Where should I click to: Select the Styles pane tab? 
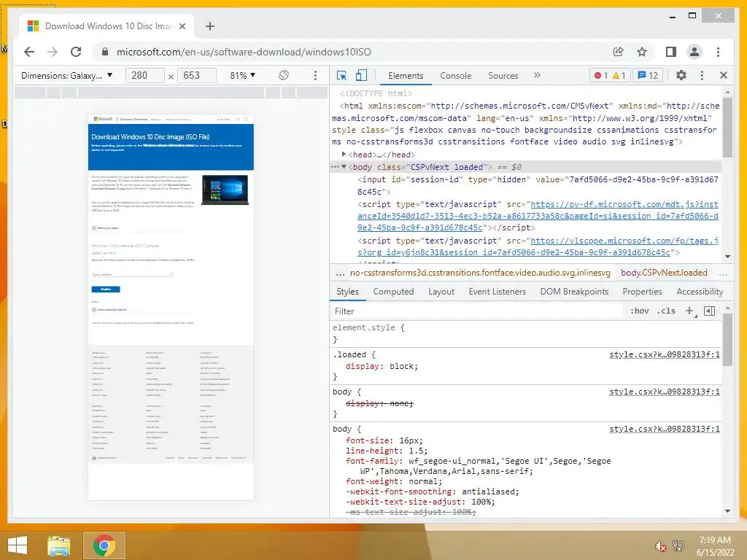coord(347,292)
